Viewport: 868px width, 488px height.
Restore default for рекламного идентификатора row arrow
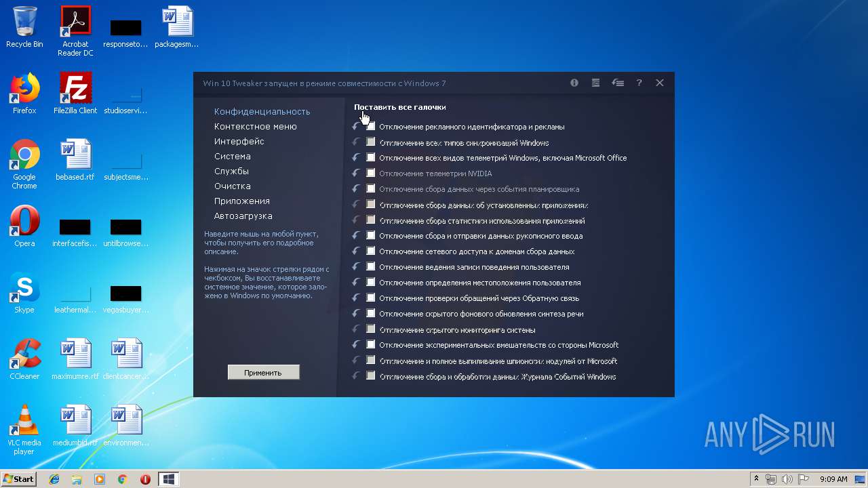tap(356, 127)
